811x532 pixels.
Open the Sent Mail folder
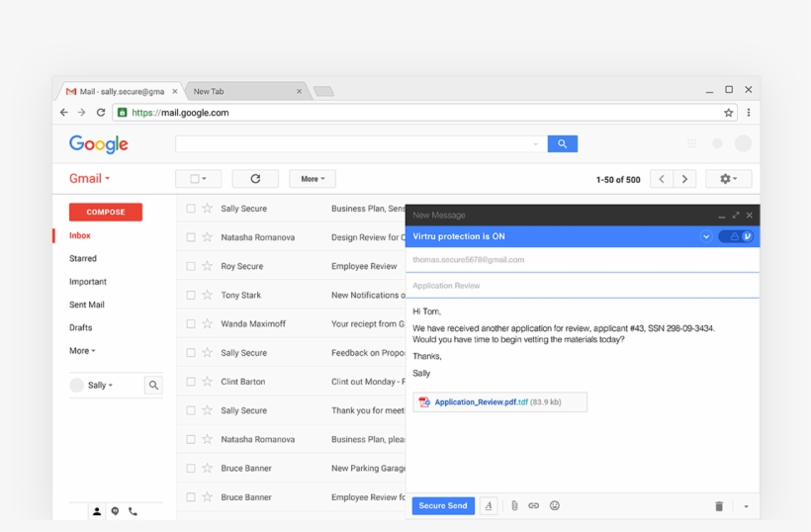[x=87, y=305]
